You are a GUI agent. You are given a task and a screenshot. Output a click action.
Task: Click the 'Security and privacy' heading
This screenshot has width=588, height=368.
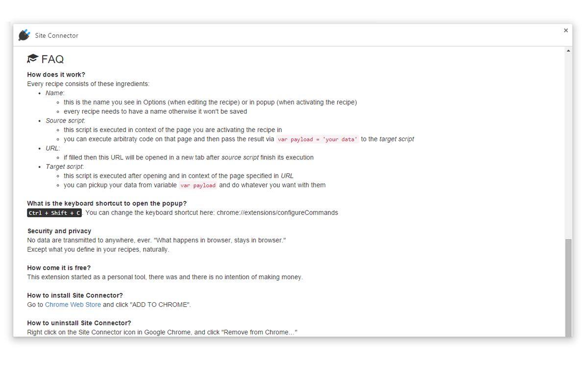[59, 231]
